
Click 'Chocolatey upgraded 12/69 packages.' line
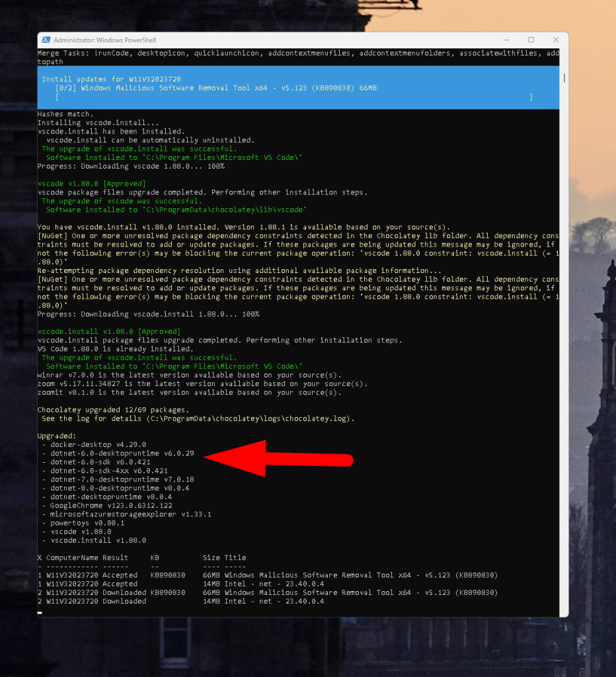coord(113,409)
